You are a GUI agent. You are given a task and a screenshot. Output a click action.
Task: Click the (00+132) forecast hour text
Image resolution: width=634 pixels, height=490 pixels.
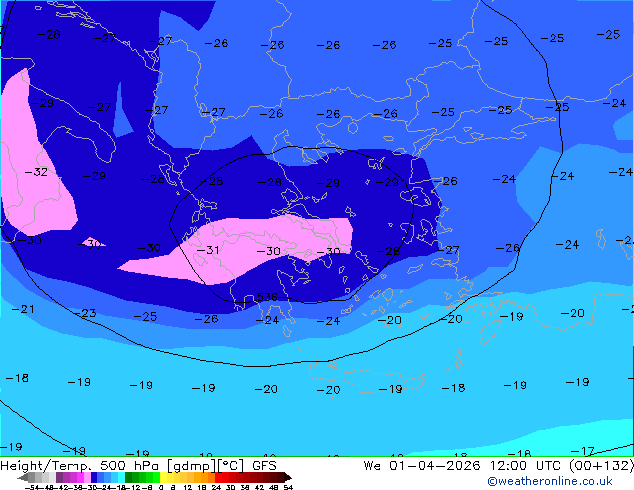tap(602, 465)
